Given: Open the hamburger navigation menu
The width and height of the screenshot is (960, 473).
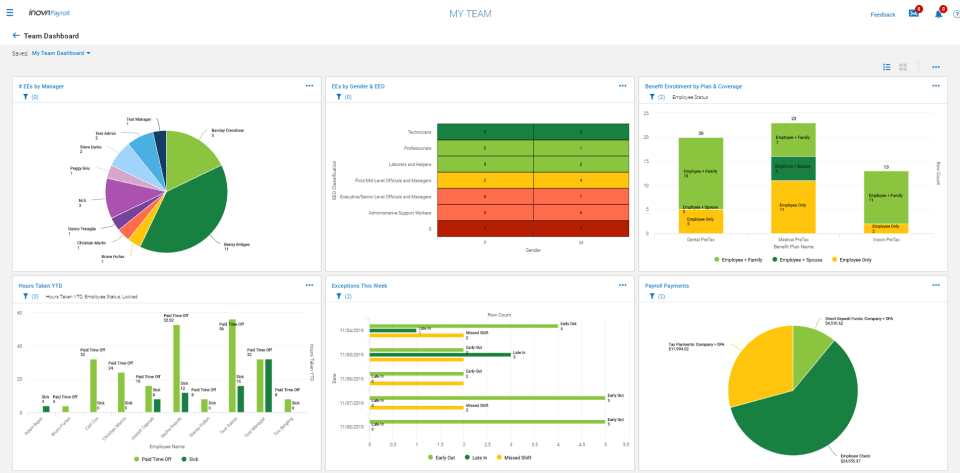Looking at the screenshot, I should (10, 14).
